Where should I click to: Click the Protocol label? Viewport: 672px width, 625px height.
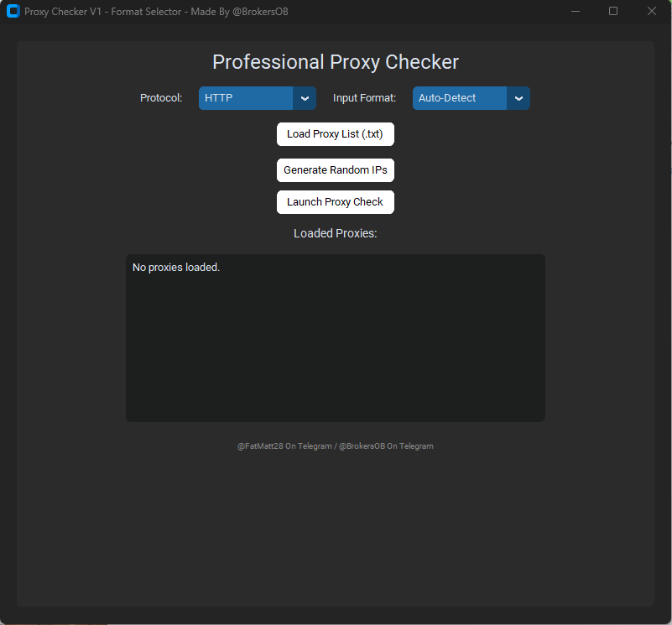click(161, 98)
